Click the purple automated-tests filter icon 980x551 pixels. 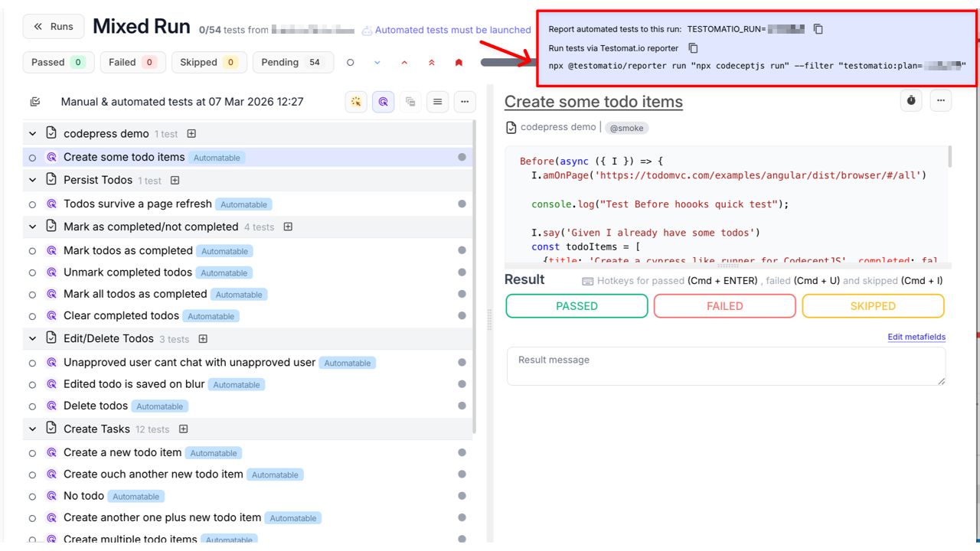click(384, 102)
